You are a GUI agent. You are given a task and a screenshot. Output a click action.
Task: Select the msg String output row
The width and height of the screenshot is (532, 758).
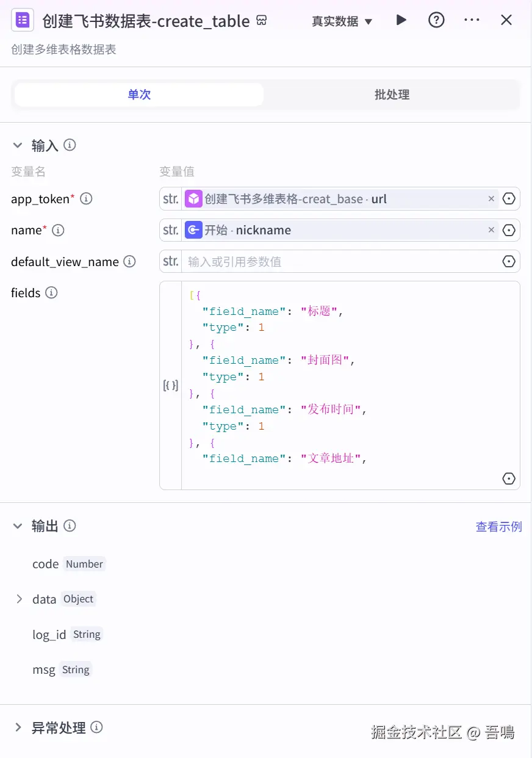(62, 670)
